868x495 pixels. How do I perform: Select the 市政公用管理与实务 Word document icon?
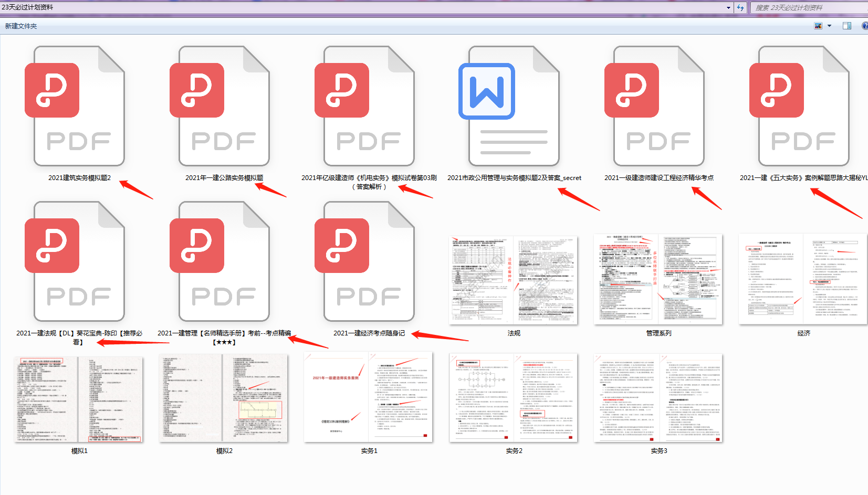point(509,106)
